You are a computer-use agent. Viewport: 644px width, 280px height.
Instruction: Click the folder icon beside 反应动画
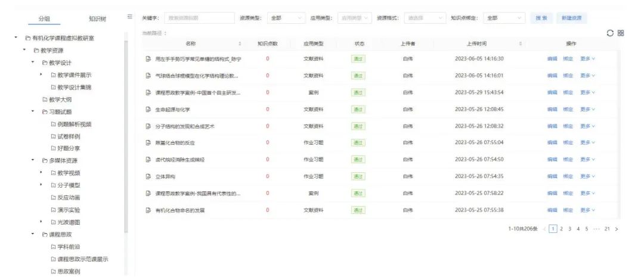coord(53,198)
